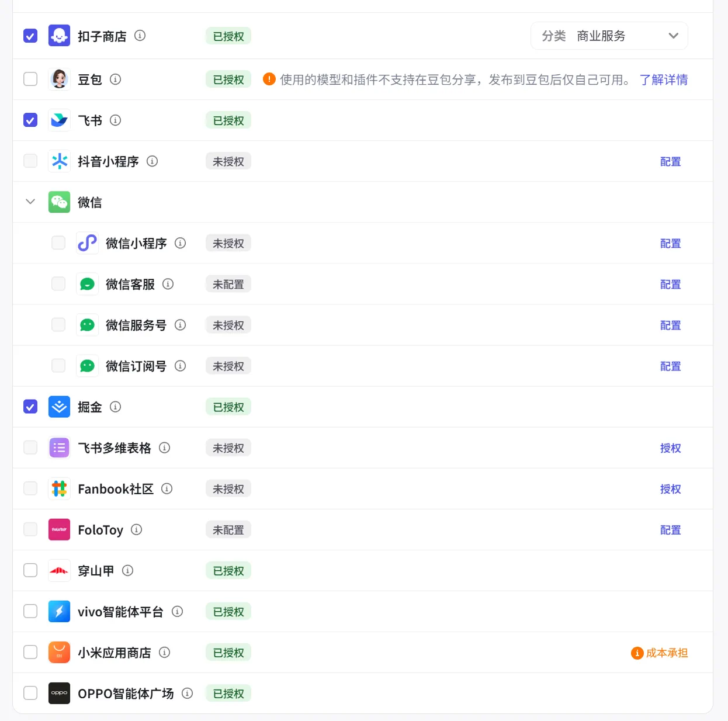Click 已授权 badge in 扣子商店 row

(x=228, y=36)
